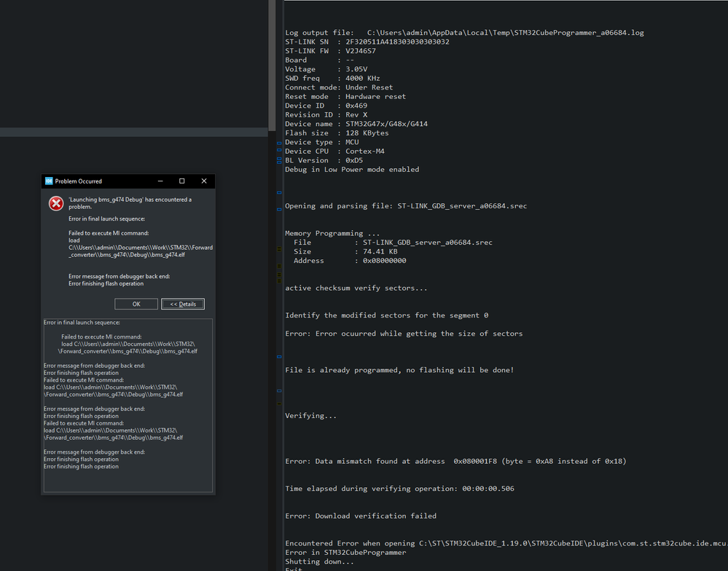Click the 'Problem Occurred' dialog title text
728x571 pixels.
(x=78, y=181)
